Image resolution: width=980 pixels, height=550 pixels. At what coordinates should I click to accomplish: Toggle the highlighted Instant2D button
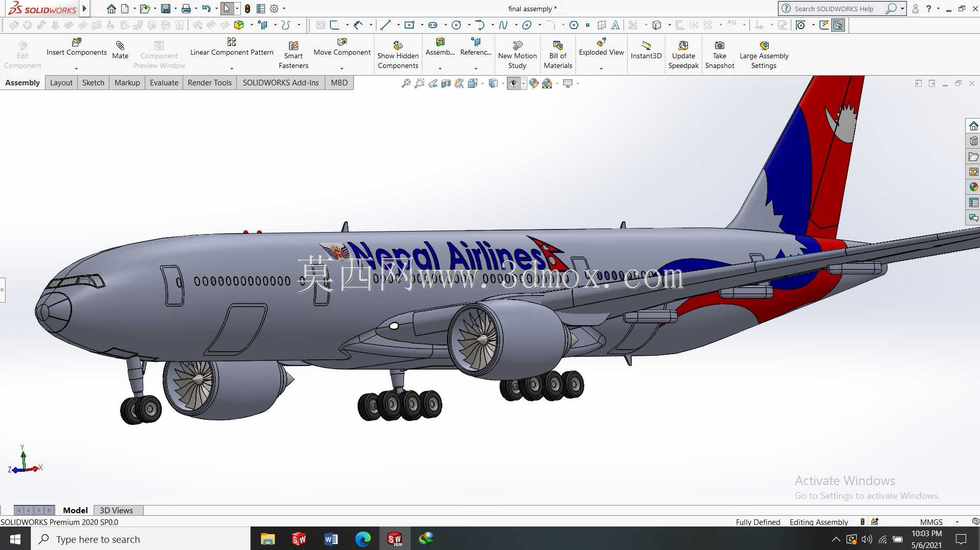838,25
